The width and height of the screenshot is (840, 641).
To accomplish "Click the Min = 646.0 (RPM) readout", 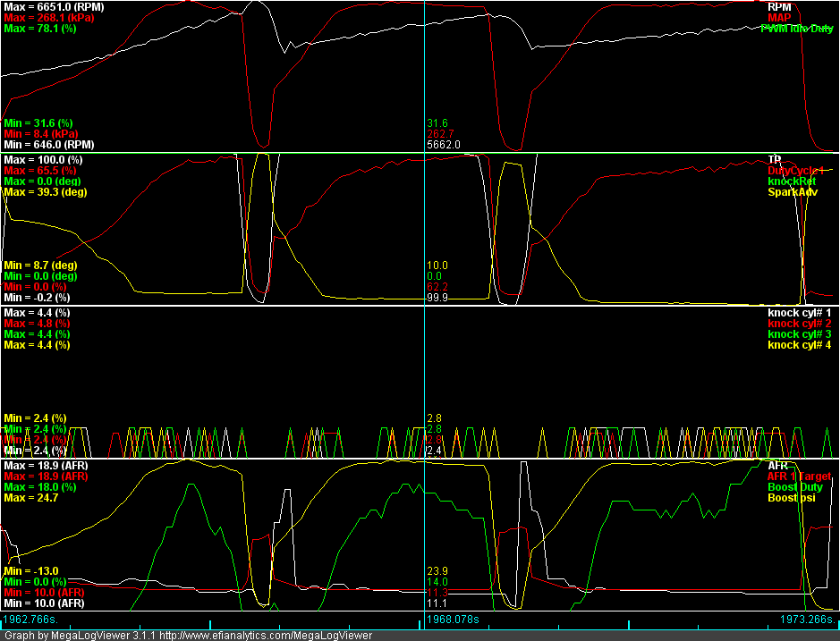I will coord(49,144).
